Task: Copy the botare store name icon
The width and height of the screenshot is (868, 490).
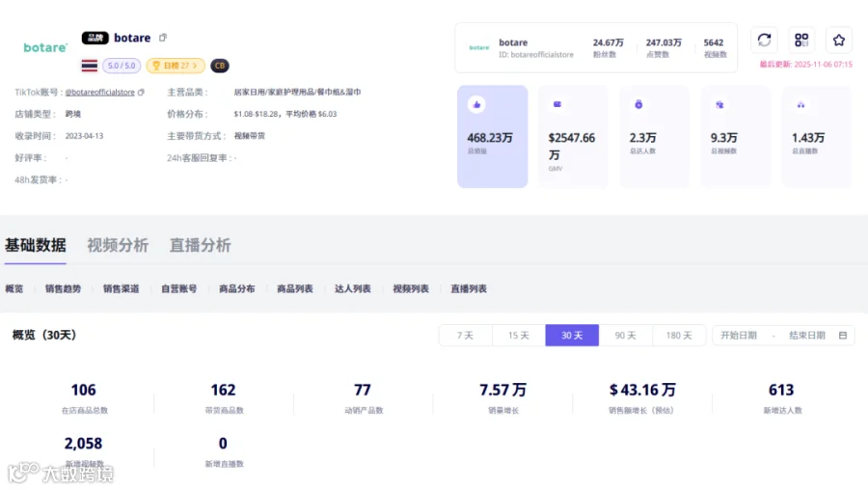Action: click(x=163, y=38)
